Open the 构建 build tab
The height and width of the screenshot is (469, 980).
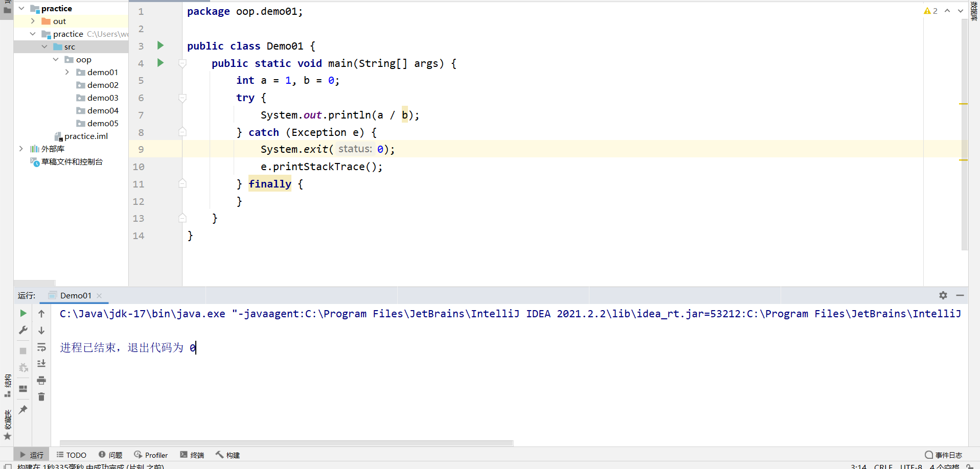(x=227, y=455)
